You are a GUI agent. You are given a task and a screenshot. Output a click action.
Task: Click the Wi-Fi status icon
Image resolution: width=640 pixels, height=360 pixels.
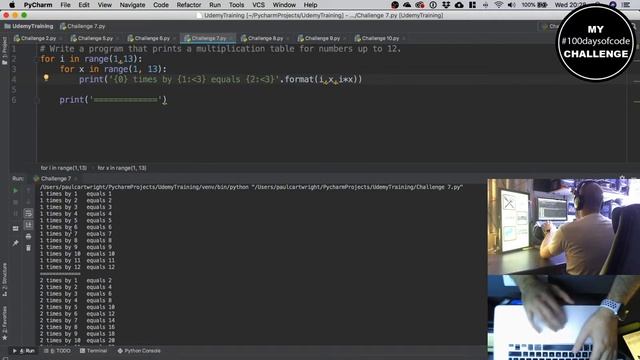click(498, 5)
